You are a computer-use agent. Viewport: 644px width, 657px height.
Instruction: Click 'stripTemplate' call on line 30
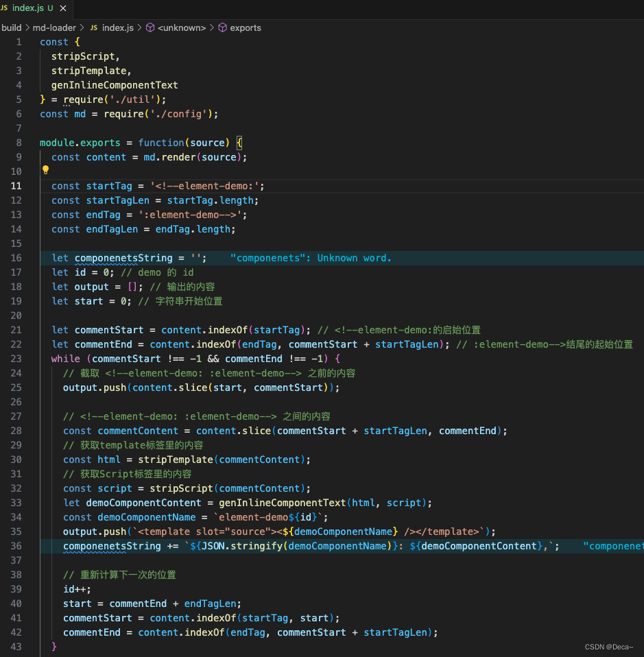(x=176, y=459)
